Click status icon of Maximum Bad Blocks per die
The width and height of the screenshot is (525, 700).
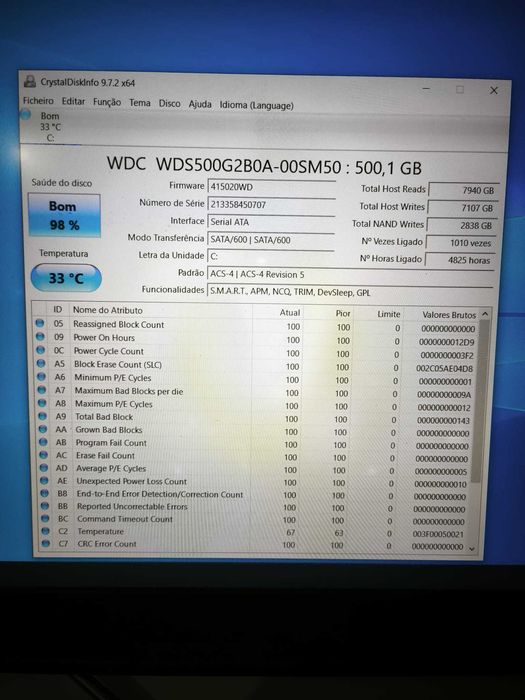click(42, 390)
